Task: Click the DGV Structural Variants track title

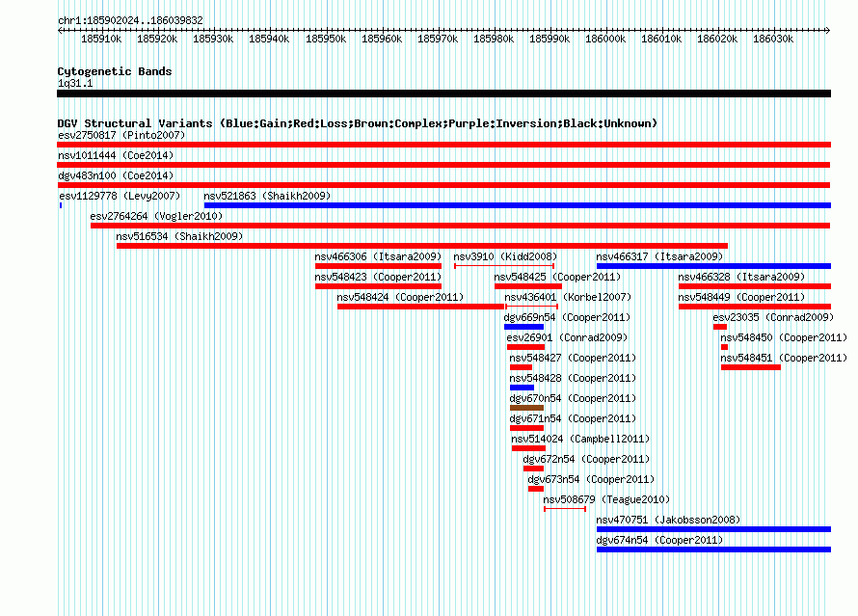Action: (x=358, y=123)
